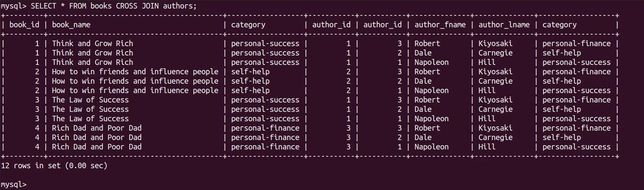Click "Kiyosaki" in the first data row

coord(496,44)
